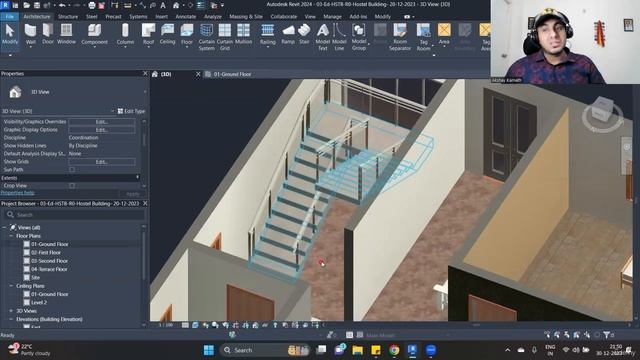This screenshot has width=640, height=360.
Task: Click the Default 3D View house icon
Action: click(176, 5)
